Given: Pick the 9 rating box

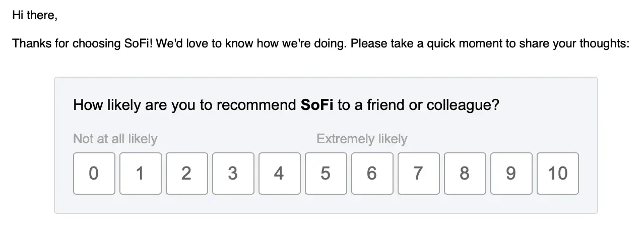Looking at the screenshot, I should [511, 174].
